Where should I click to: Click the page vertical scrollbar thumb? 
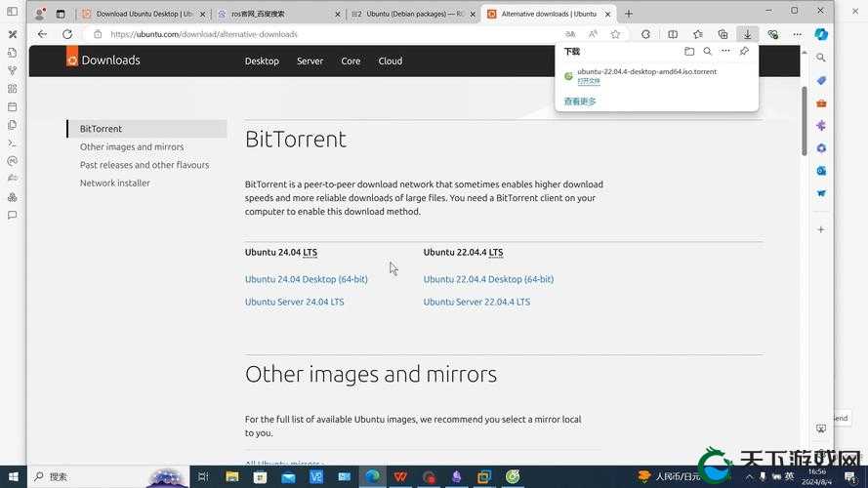pyautogui.click(x=805, y=121)
